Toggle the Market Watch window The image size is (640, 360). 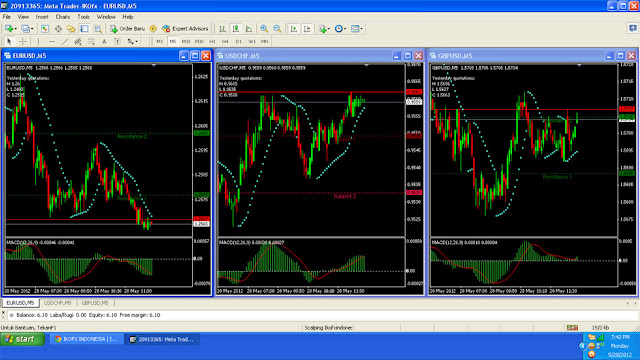tap(45, 29)
